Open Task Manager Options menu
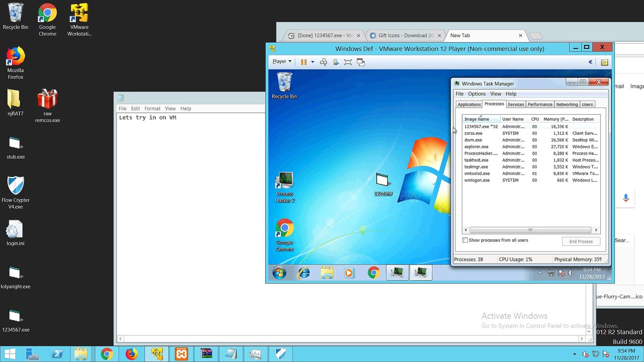Screen dimensions: 644x362 tap(477, 94)
